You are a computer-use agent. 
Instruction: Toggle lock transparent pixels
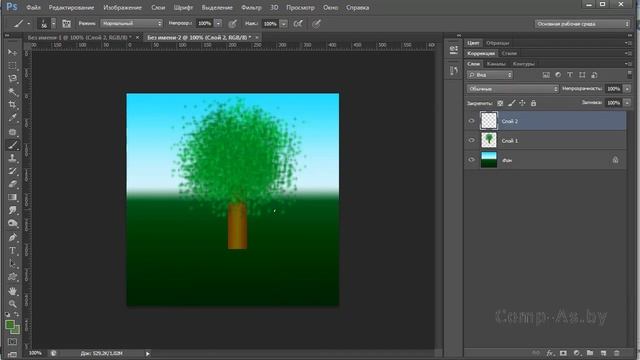(500, 103)
